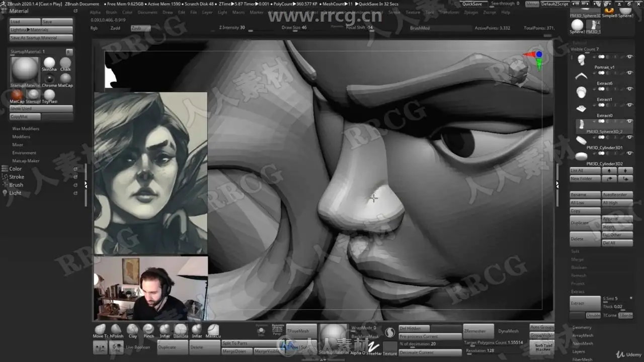Expand the Modifiers section
Screen dimensions: 644x362
[x=21, y=137]
